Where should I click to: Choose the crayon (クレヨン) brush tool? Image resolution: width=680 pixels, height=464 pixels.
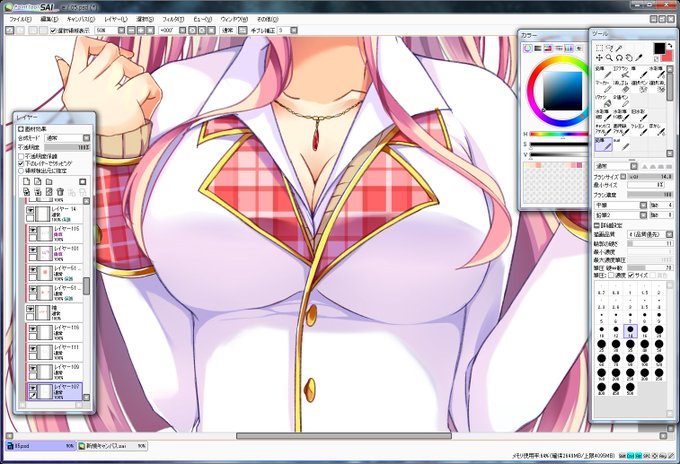point(639,129)
